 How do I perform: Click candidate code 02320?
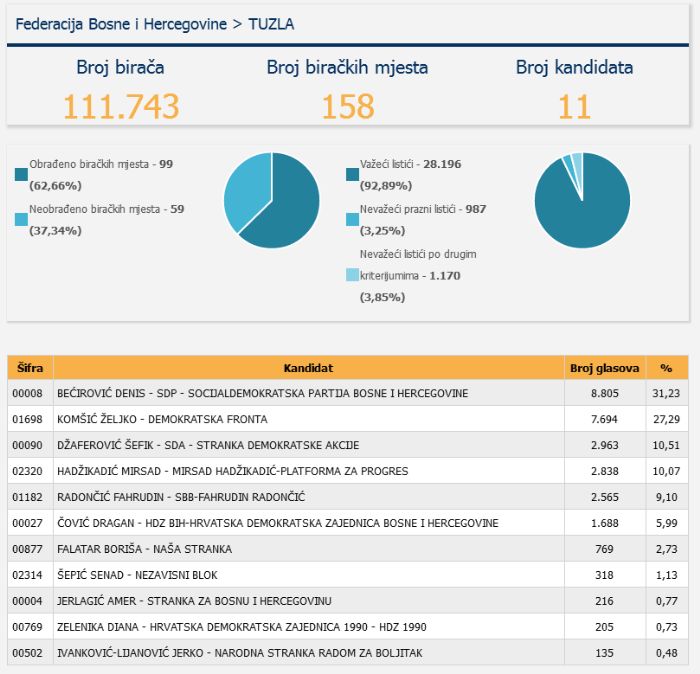point(27,471)
